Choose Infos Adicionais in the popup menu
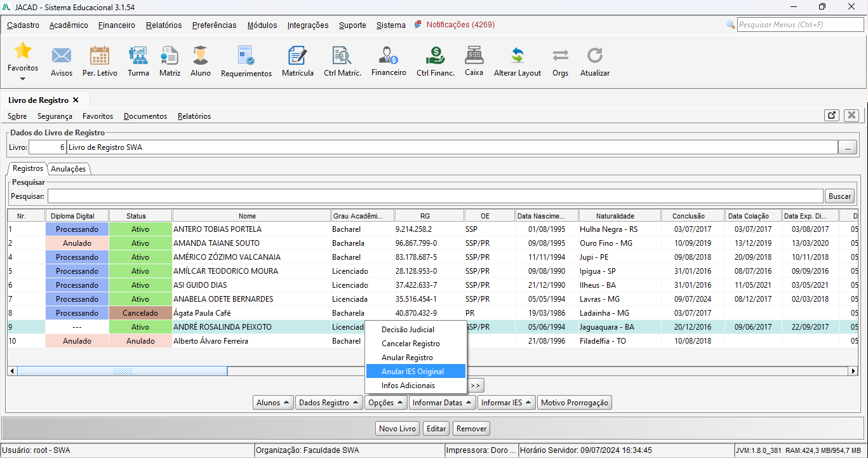The width and height of the screenshot is (868, 458). (416, 386)
